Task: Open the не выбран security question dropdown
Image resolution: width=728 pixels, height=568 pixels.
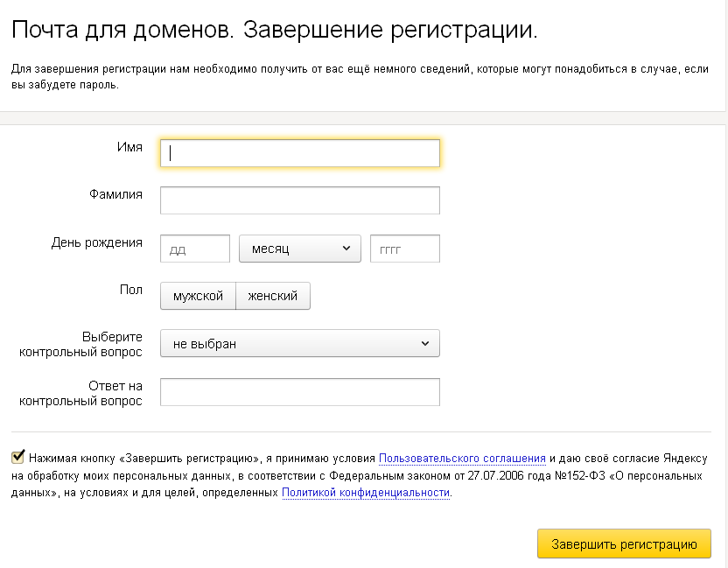Action: [299, 343]
